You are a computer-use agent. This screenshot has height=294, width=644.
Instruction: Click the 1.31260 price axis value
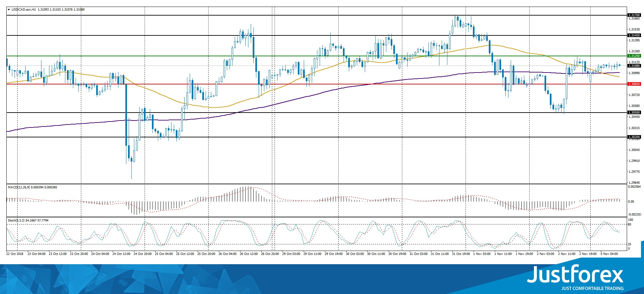click(x=634, y=51)
